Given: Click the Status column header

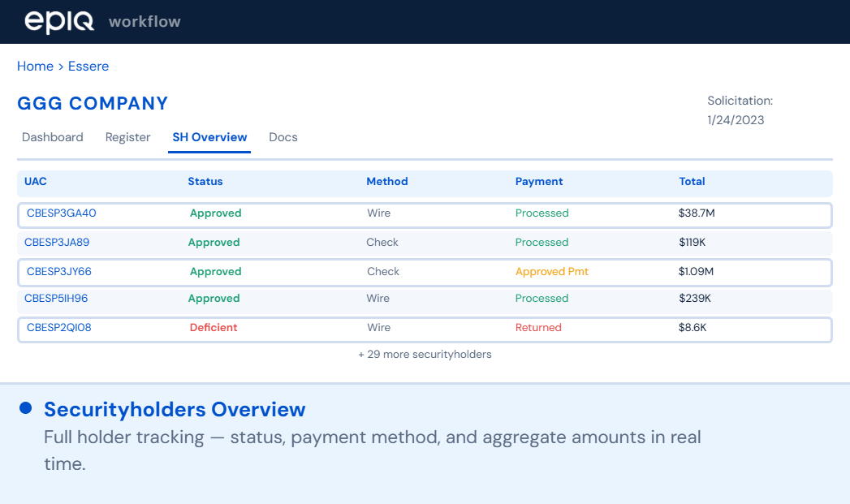Looking at the screenshot, I should [x=205, y=182].
